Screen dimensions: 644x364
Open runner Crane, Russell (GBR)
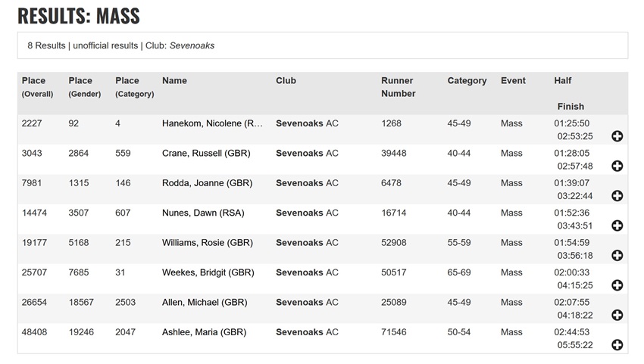(206, 154)
